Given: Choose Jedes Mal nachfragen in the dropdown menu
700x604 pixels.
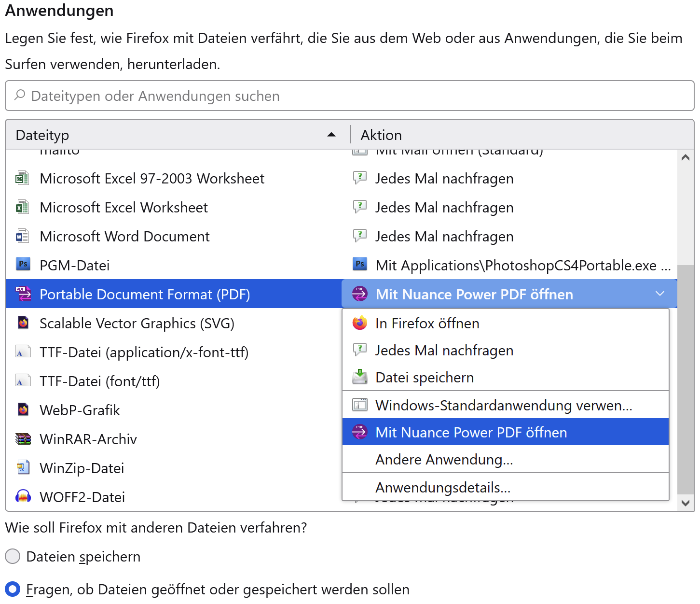Looking at the screenshot, I should point(444,351).
